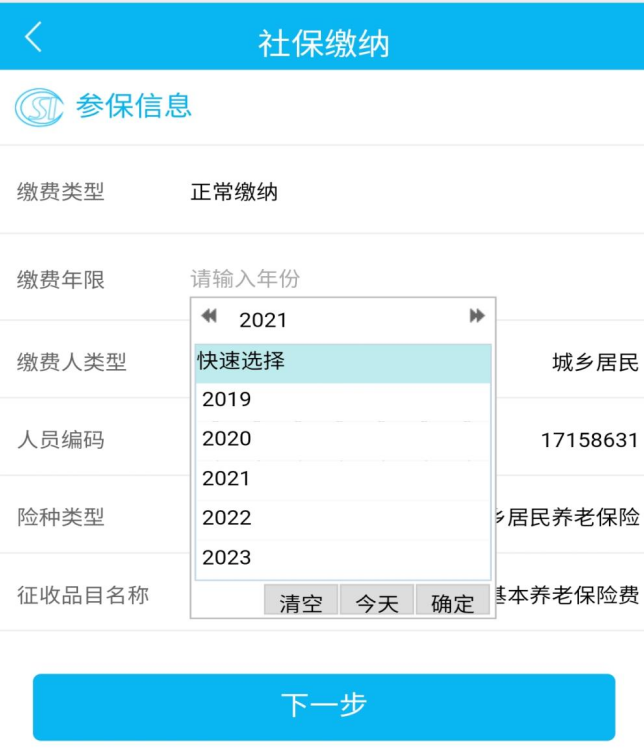The height and width of the screenshot is (753, 644).
Task: Click the 2021 year title in picker
Action: point(263,320)
